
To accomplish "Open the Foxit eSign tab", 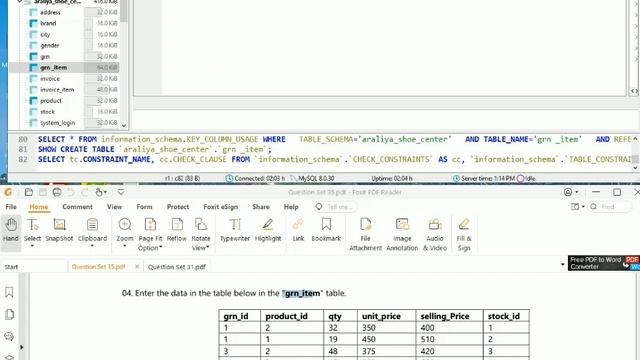I will point(220,207).
